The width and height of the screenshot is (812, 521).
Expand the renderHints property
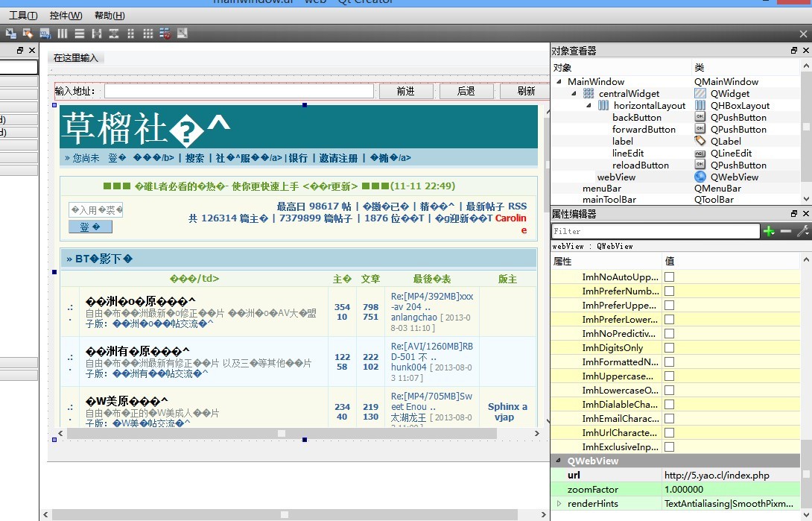click(559, 503)
